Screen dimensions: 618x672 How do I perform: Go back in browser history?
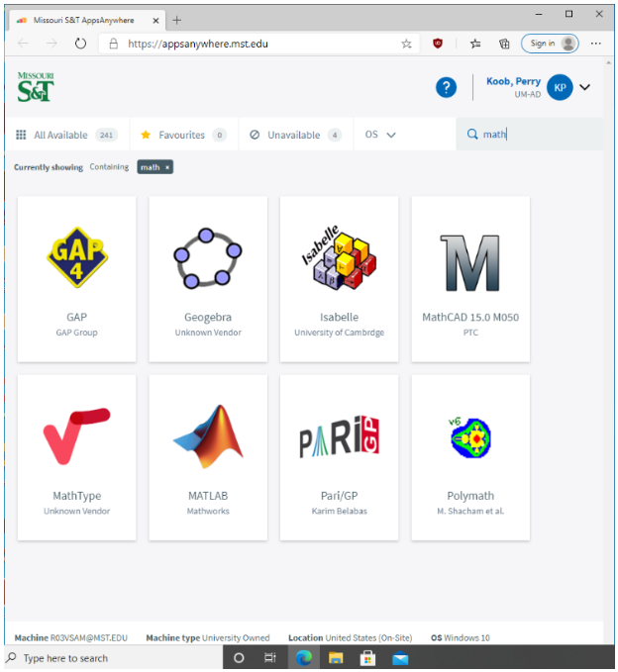23,44
